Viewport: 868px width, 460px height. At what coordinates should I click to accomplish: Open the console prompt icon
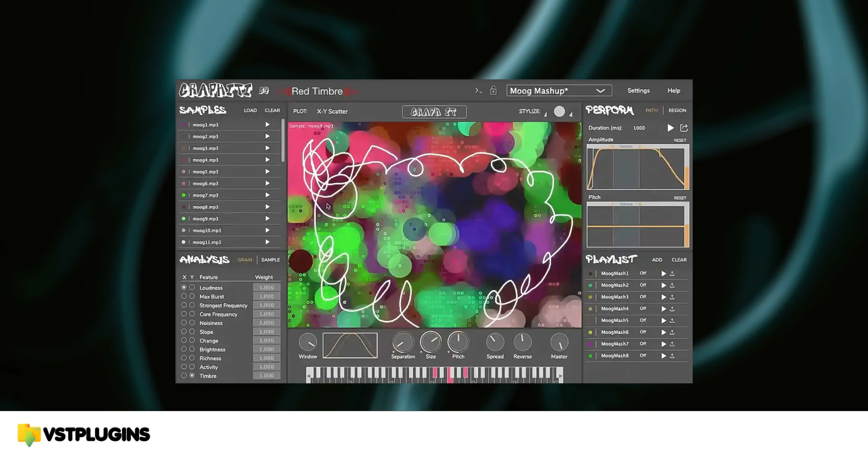[x=478, y=91]
